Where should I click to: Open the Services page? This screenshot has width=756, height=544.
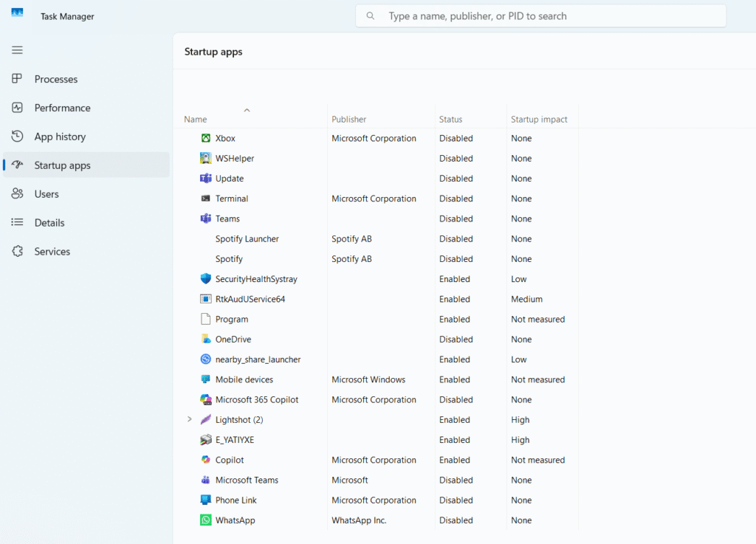pyautogui.click(x=86, y=251)
